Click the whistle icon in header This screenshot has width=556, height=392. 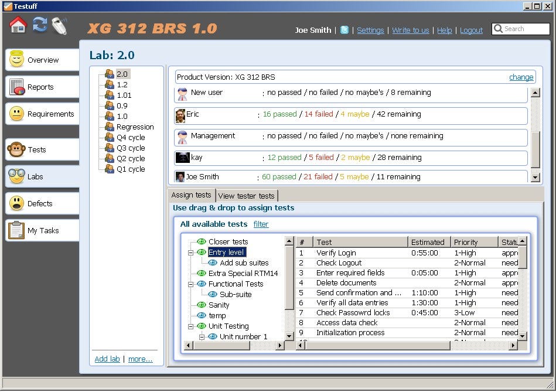point(60,26)
